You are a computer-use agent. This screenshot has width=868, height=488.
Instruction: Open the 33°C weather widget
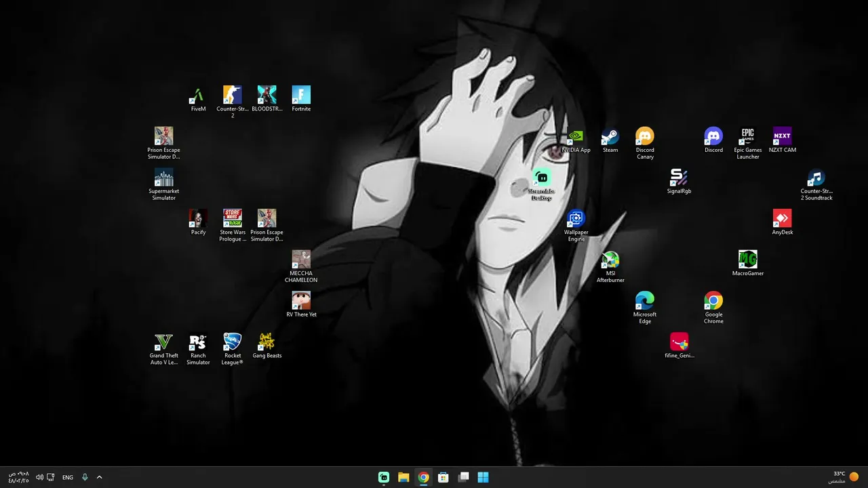tap(843, 477)
